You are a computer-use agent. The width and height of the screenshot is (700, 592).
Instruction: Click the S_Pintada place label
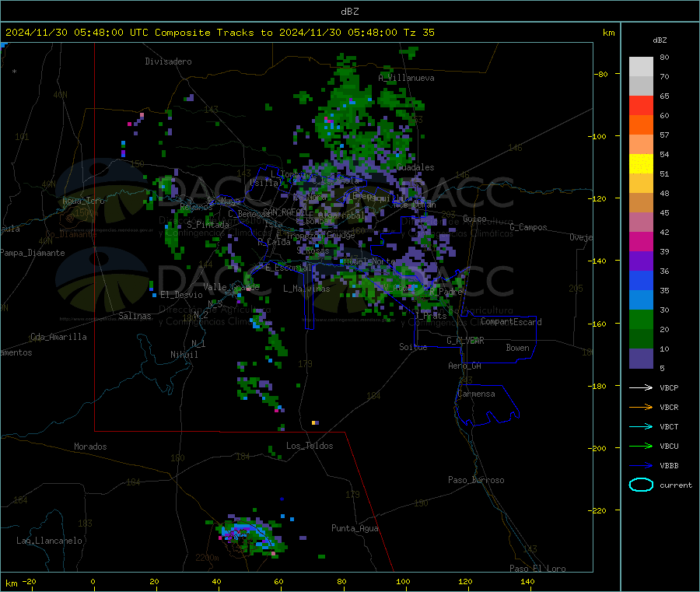pyautogui.click(x=208, y=225)
